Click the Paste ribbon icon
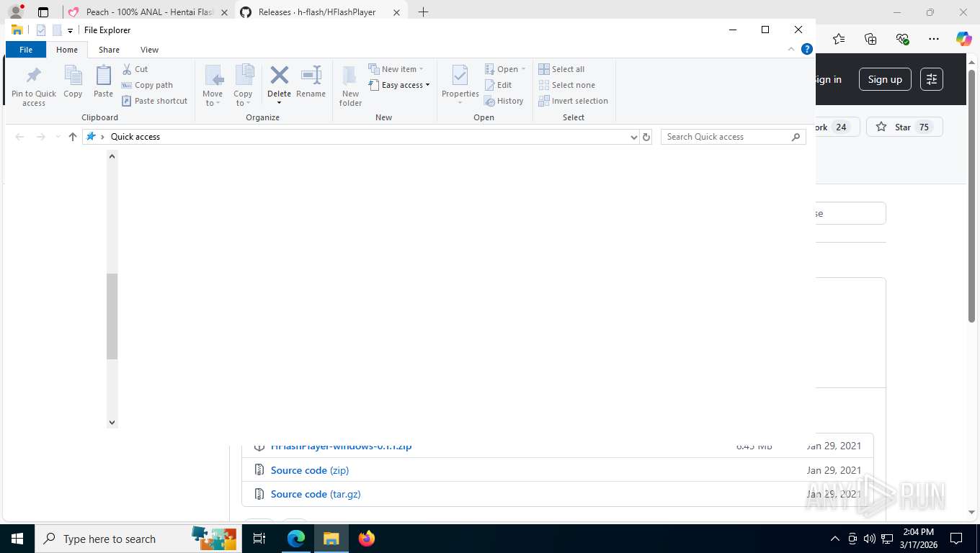This screenshot has width=980, height=553. click(x=103, y=81)
